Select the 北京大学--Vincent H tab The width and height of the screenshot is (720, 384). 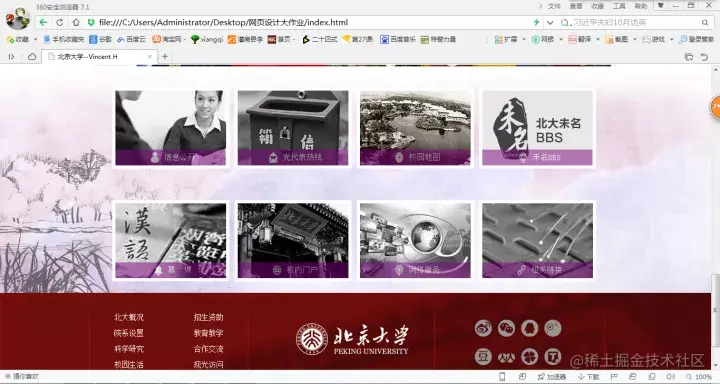100,56
